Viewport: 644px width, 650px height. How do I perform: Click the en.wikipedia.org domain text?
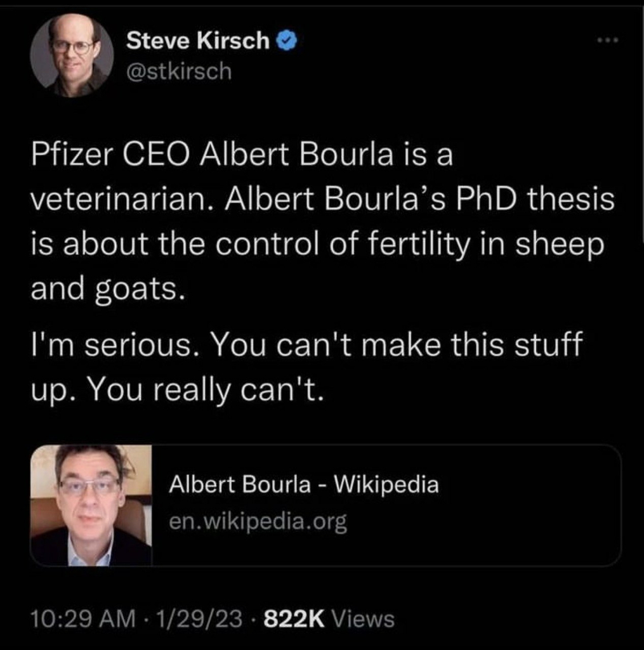tap(258, 523)
